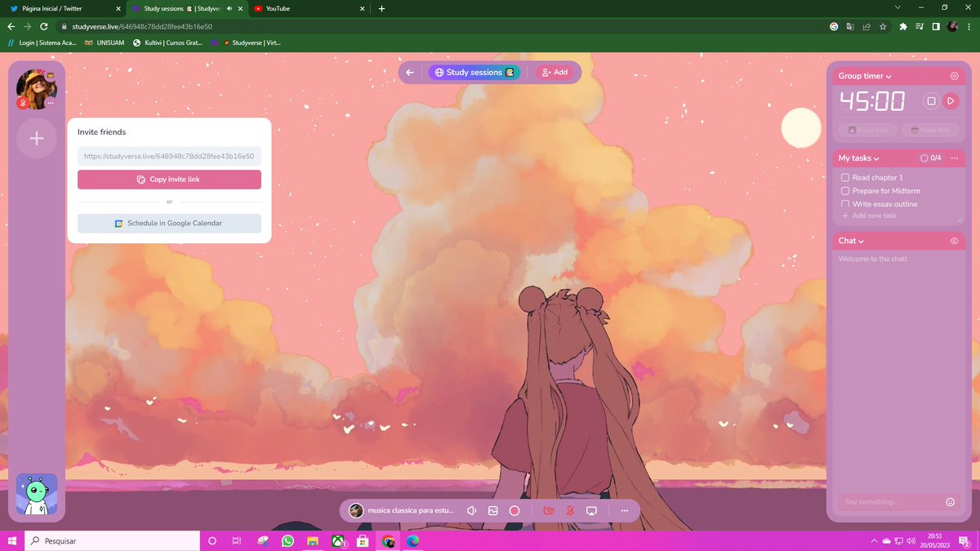980x551 pixels.
Task: Open the Xbox app from the taskbar
Action: pos(337,540)
